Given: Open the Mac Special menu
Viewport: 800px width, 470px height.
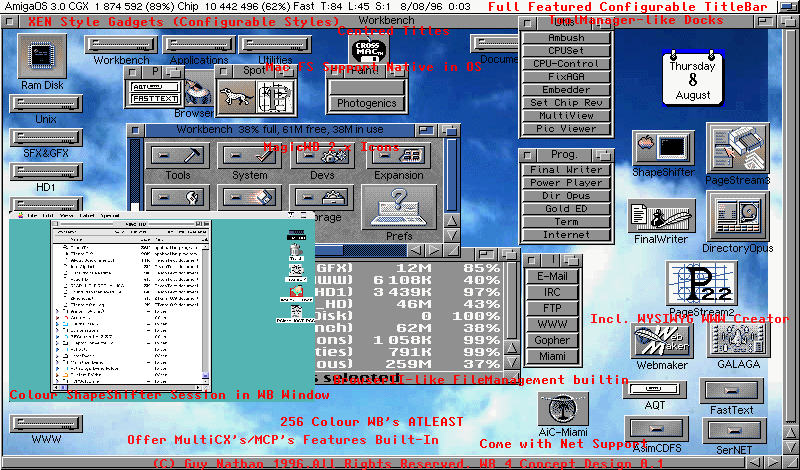Looking at the screenshot, I should click(x=110, y=216).
